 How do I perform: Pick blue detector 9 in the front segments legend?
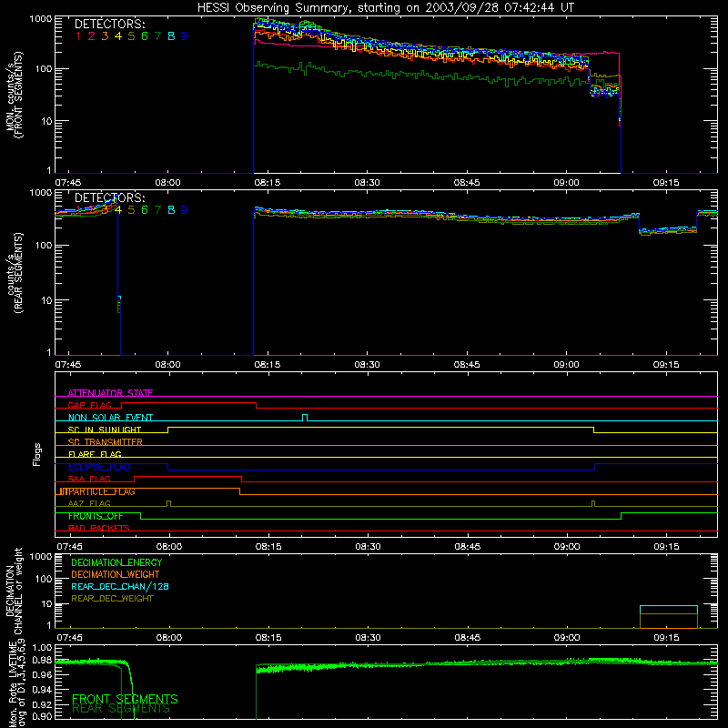pos(185,36)
